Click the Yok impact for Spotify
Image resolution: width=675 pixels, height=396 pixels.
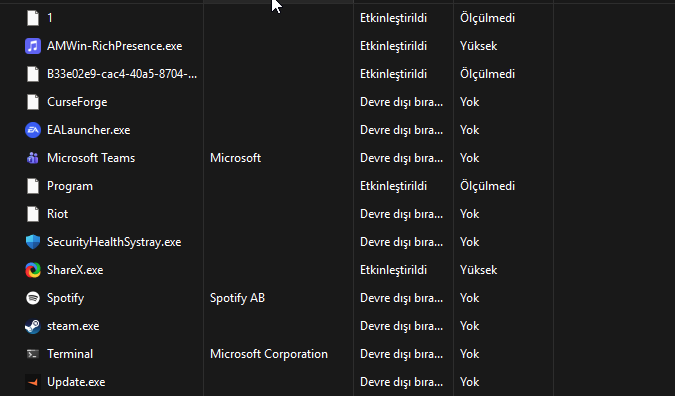pos(469,298)
